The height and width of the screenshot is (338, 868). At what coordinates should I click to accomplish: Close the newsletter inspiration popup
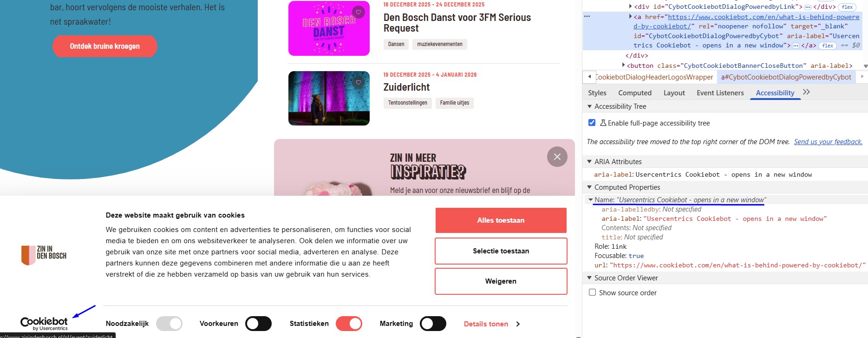(x=557, y=157)
